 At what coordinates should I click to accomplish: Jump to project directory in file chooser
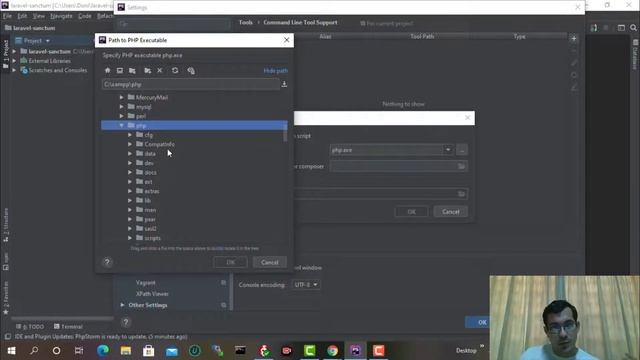[x=132, y=71]
